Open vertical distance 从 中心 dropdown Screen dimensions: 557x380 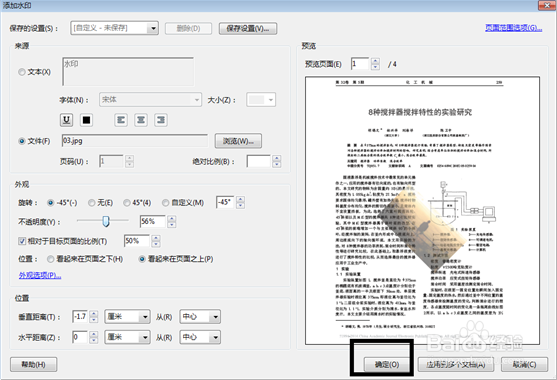pos(200,316)
